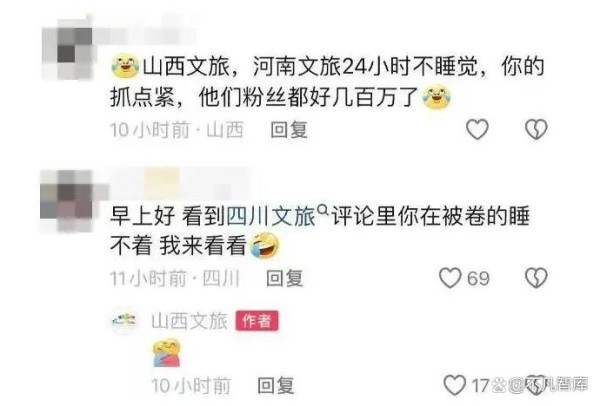Viewport: 600px width, 406px height.
Task: Open the second commenter's blurred username
Action: pos(178,184)
